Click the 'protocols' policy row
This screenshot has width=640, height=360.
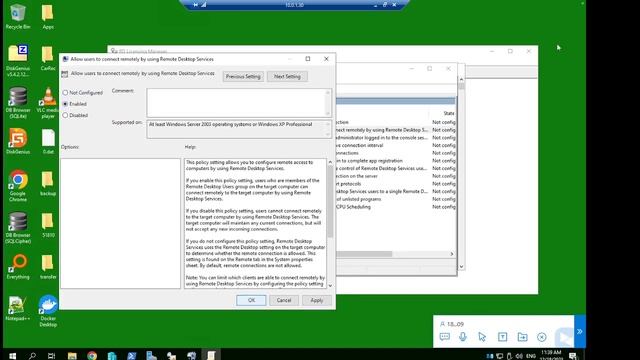pos(396,184)
